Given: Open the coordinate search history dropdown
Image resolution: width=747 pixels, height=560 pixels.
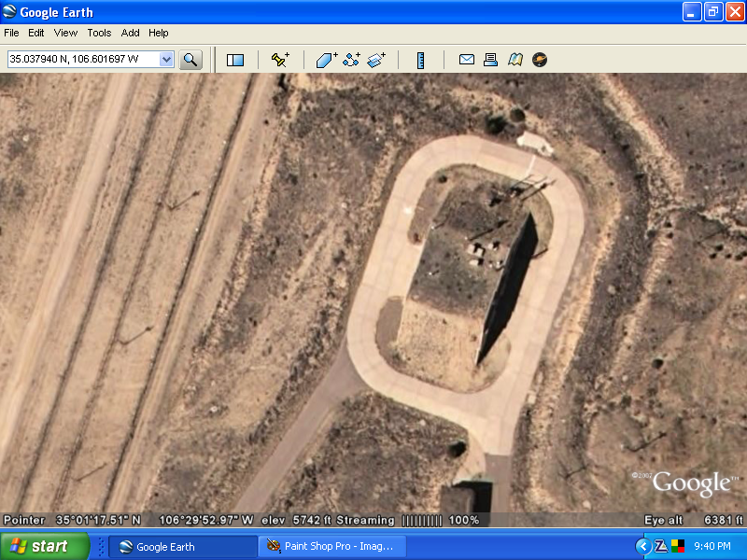Looking at the screenshot, I should pyautogui.click(x=166, y=60).
